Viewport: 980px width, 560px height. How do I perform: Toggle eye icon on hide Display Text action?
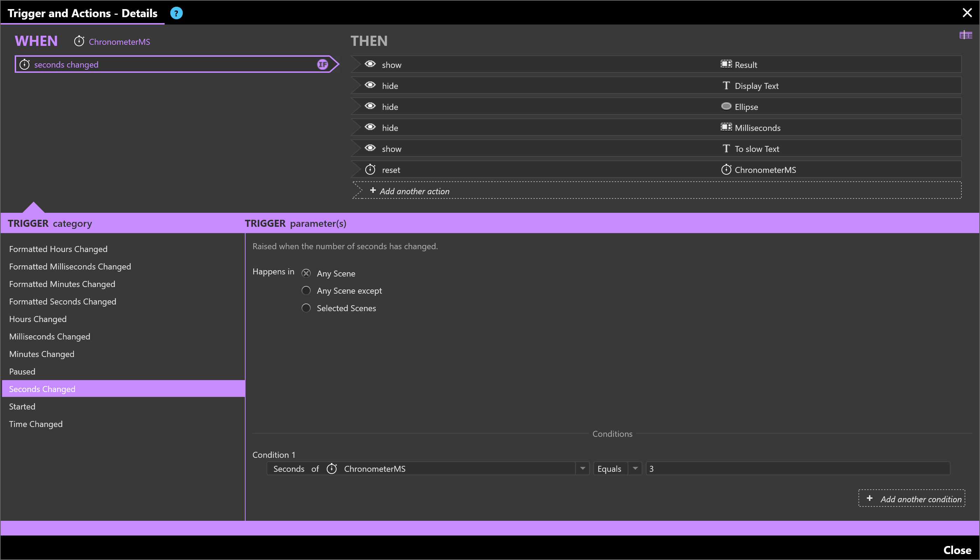tap(370, 85)
